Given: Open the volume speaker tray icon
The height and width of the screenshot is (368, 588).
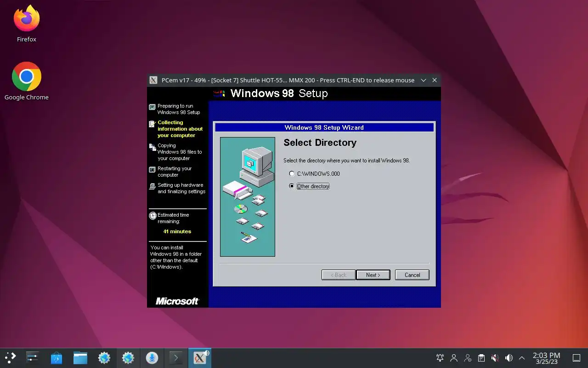Looking at the screenshot, I should 509,358.
